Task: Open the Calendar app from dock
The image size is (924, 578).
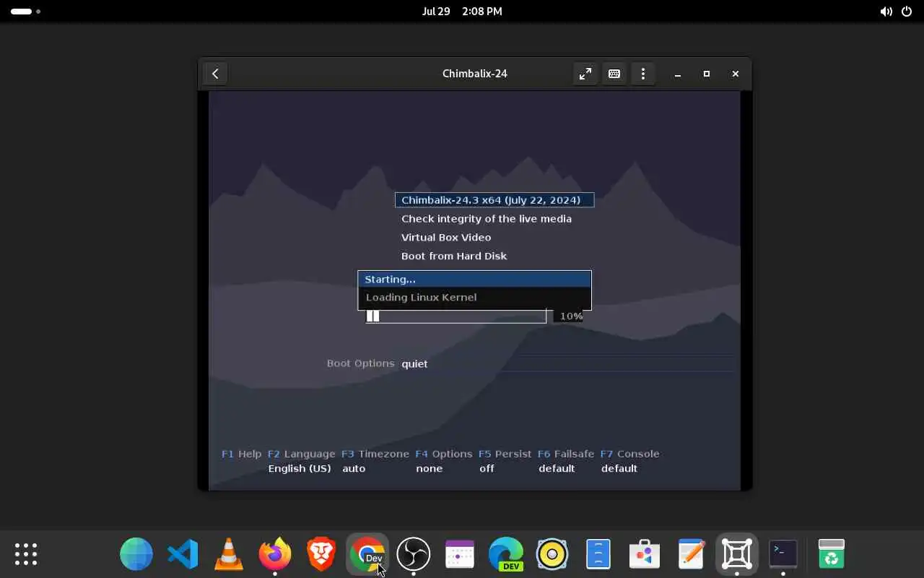Action: [460, 554]
